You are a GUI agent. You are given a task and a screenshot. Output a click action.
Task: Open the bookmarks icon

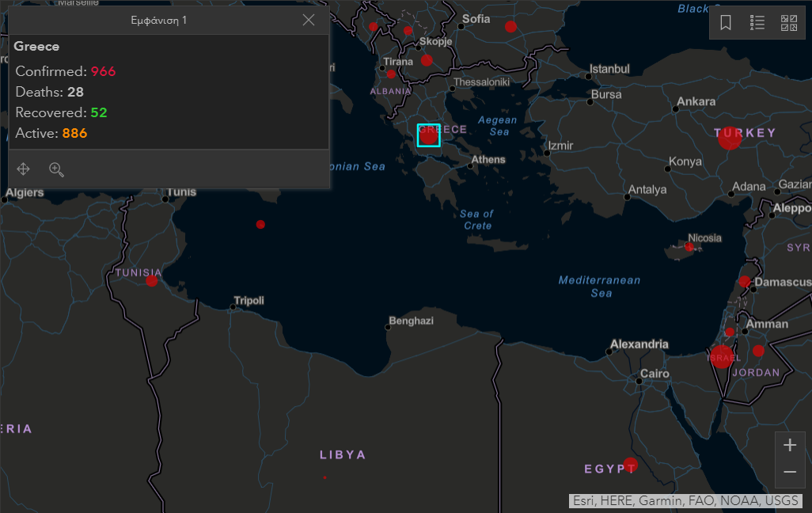pyautogui.click(x=726, y=23)
